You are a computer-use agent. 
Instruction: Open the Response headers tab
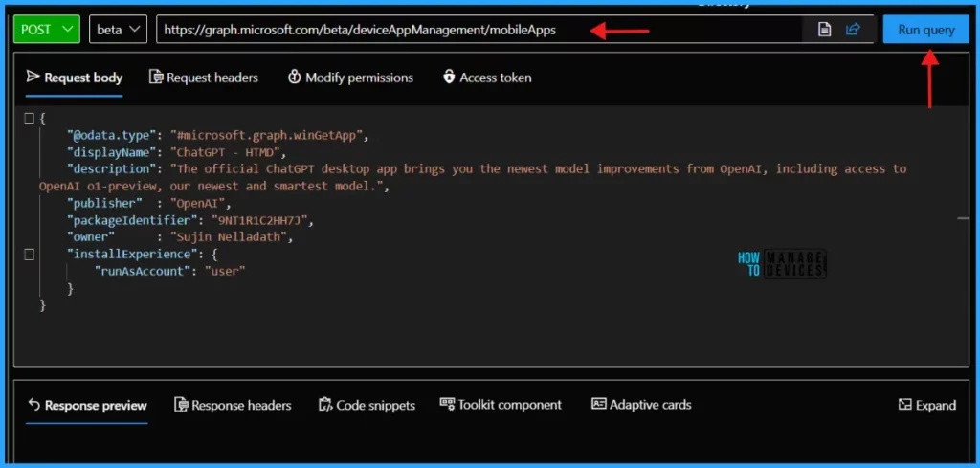tap(233, 406)
